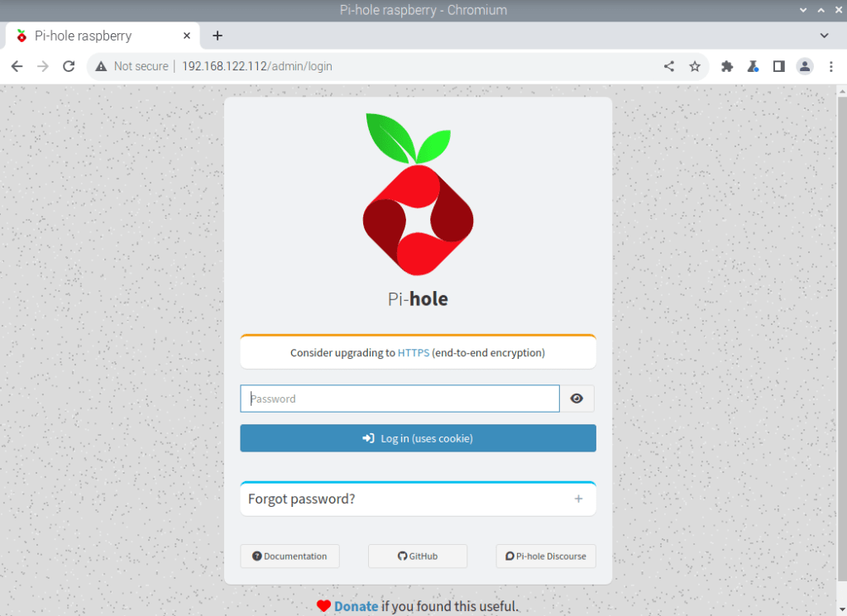Click the browser forward arrow

43,66
